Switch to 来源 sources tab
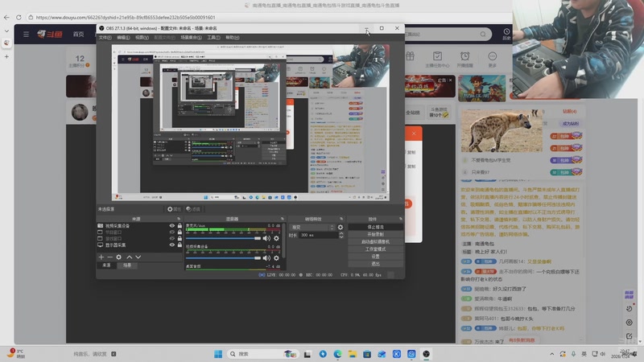The image size is (644, 362). point(106,265)
